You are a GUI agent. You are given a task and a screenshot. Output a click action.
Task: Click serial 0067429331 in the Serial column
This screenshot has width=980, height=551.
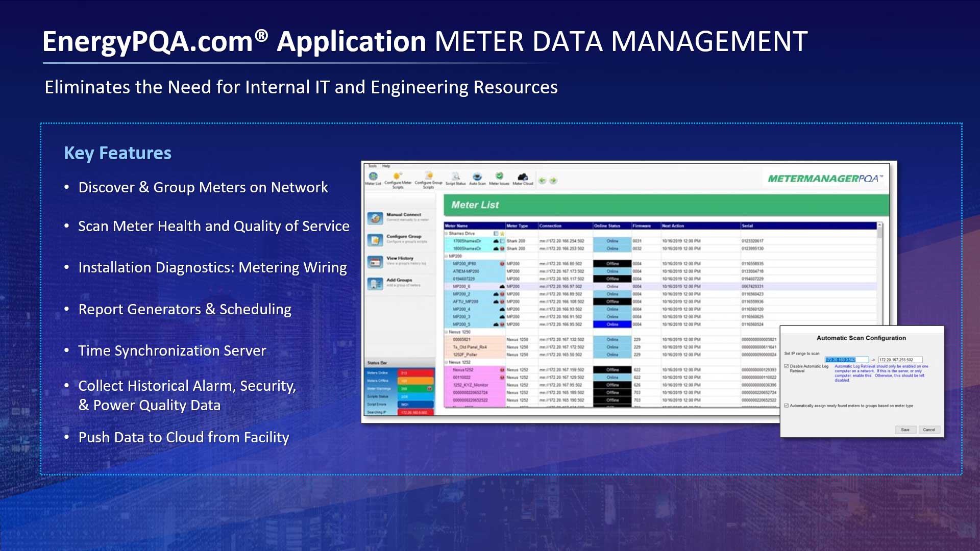[x=752, y=287]
